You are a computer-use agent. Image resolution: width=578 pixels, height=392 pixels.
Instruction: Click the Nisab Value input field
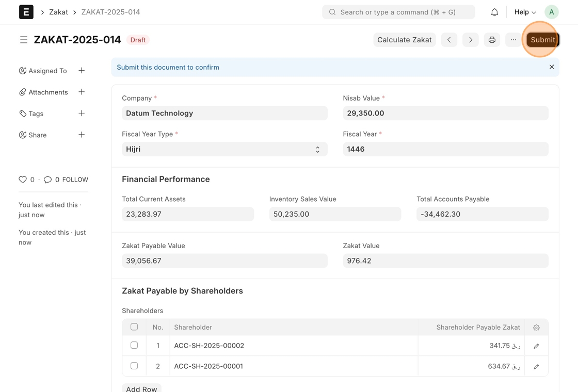click(x=445, y=113)
